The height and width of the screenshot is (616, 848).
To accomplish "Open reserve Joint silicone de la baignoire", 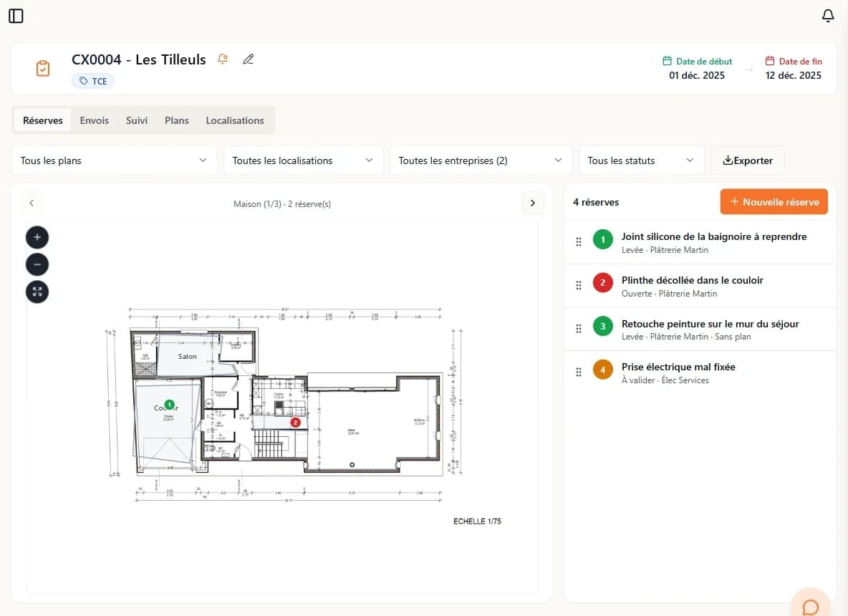I will point(700,242).
